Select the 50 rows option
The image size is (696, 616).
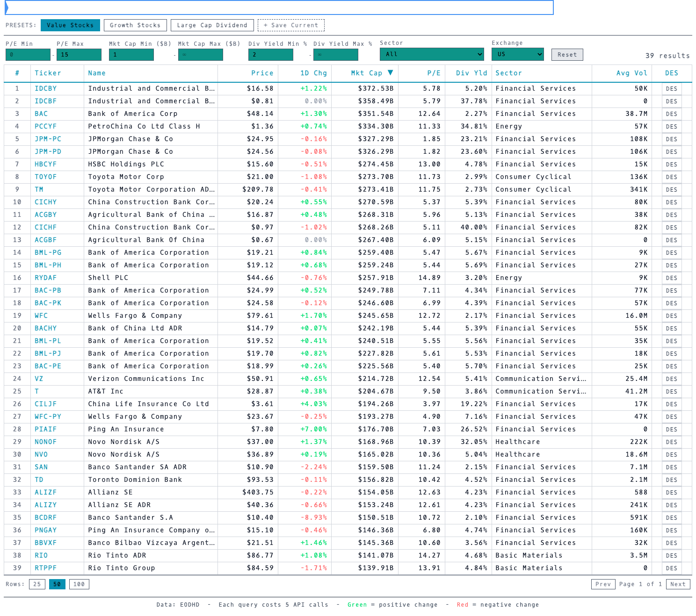[x=57, y=584]
